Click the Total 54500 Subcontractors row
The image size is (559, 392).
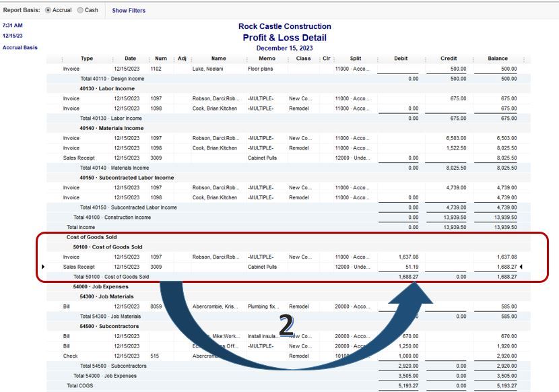pyautogui.click(x=288, y=366)
